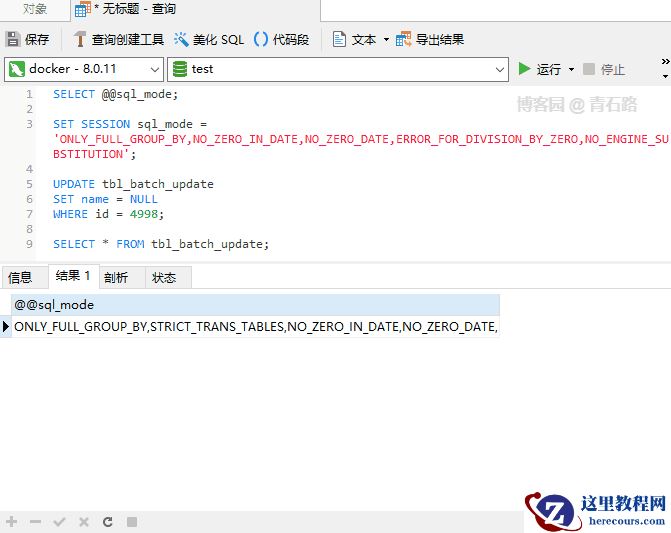Expand the Run (运行) options arrow
The height and width of the screenshot is (533, 671).
click(571, 69)
